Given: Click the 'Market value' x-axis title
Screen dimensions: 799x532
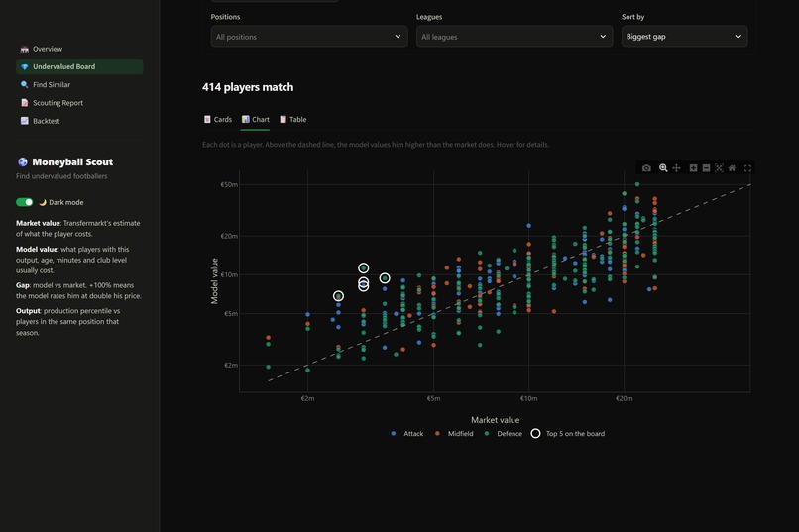Looking at the screenshot, I should [496, 420].
